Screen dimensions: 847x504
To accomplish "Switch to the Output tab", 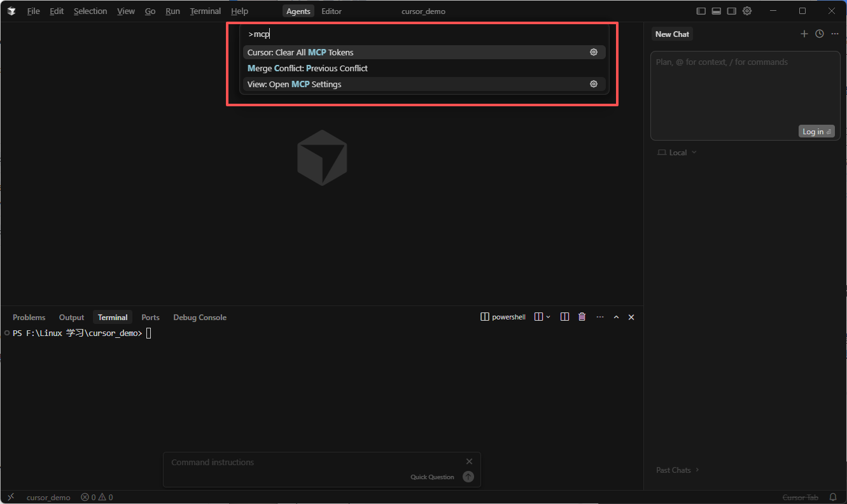I will pyautogui.click(x=71, y=318).
